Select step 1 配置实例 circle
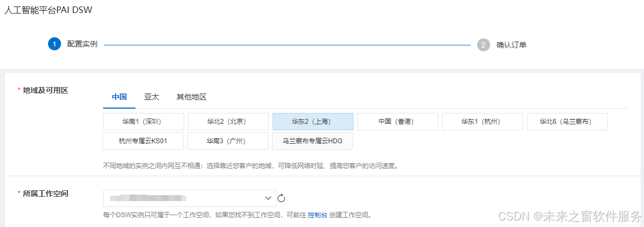 pos(54,44)
